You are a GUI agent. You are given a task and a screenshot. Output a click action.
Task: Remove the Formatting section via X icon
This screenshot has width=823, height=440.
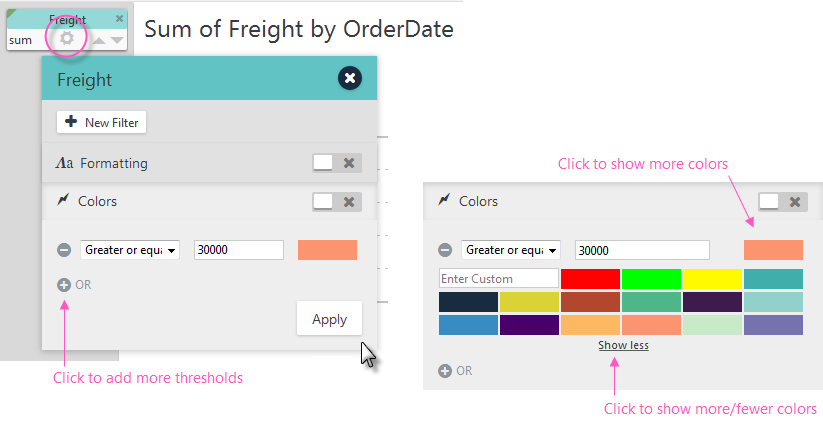point(349,163)
